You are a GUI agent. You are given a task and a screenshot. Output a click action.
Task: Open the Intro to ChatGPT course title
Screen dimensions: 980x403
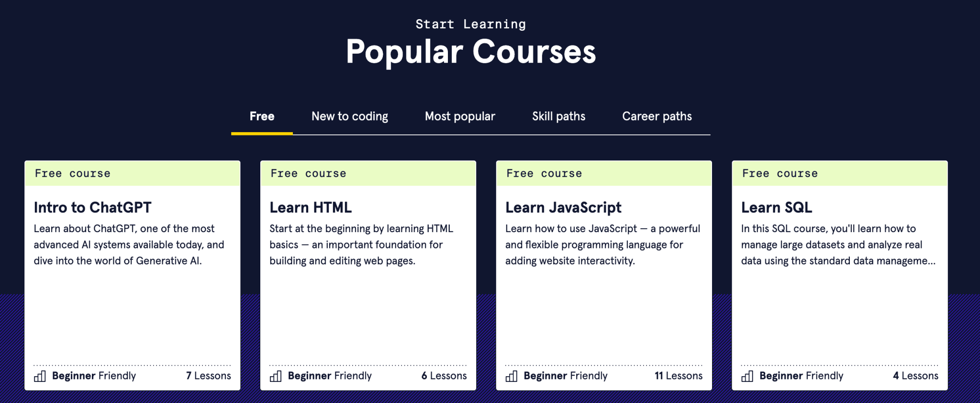[x=92, y=207]
